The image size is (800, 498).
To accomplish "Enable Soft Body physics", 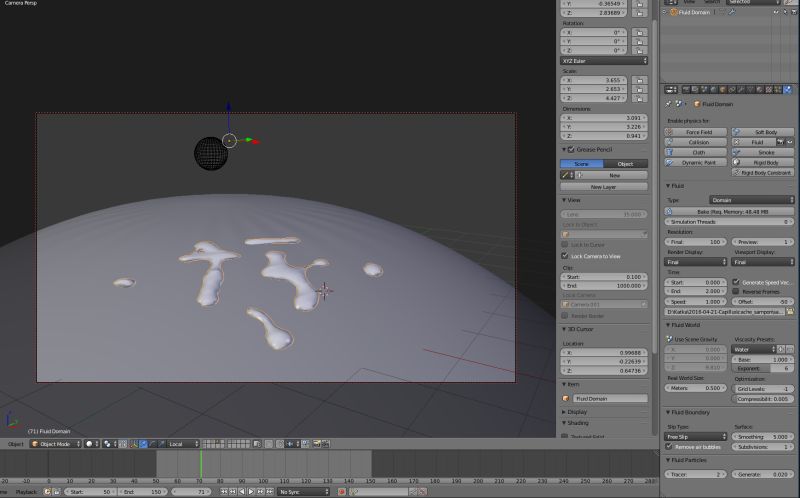I will tap(763, 132).
